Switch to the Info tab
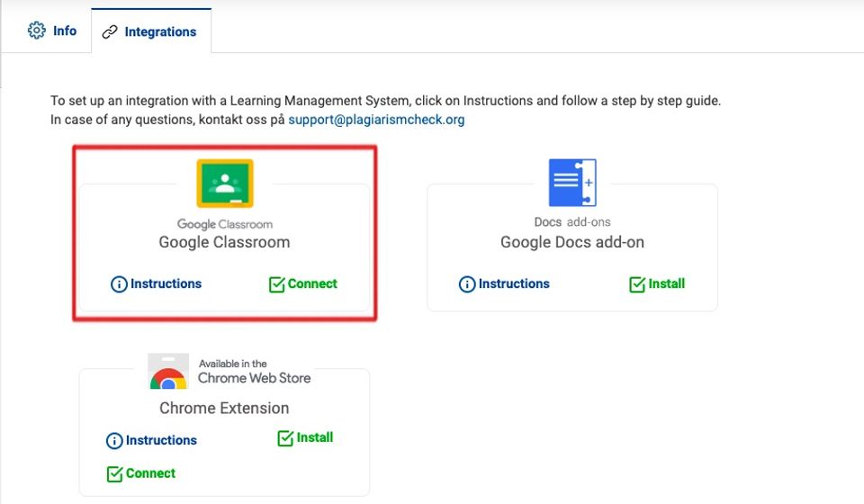Image resolution: width=864 pixels, height=504 pixels. coord(52,31)
